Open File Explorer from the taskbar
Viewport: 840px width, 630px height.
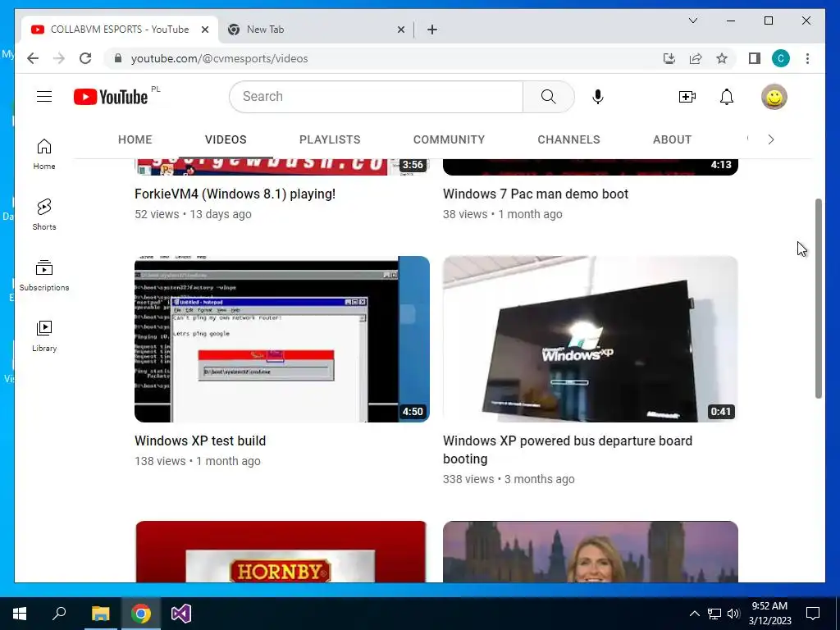[100, 614]
